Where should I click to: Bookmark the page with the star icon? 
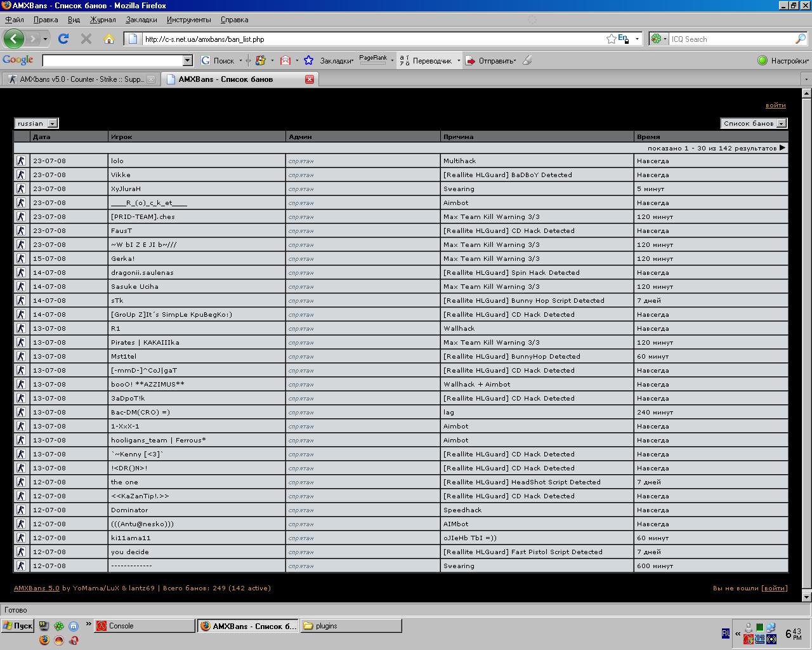(611, 39)
